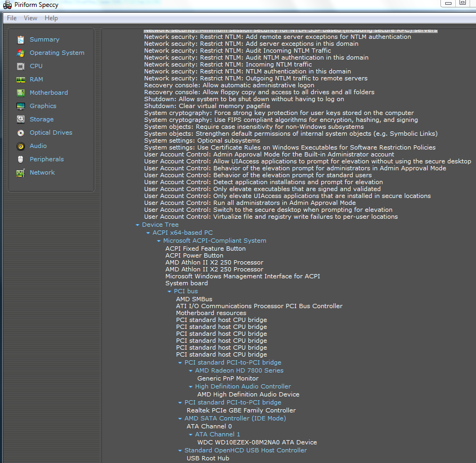Select the Generic PnP Monitor entry
Image resolution: width=476 pixels, height=463 pixels.
tap(228, 378)
